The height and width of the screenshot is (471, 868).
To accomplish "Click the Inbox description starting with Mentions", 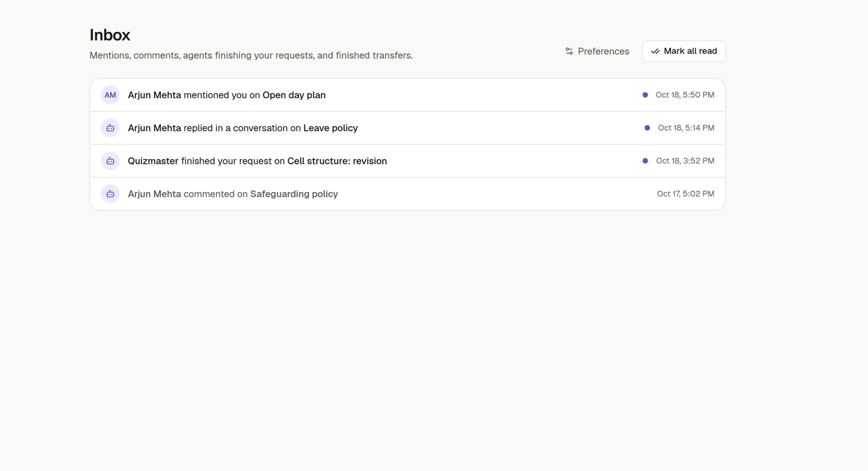I will pos(251,55).
